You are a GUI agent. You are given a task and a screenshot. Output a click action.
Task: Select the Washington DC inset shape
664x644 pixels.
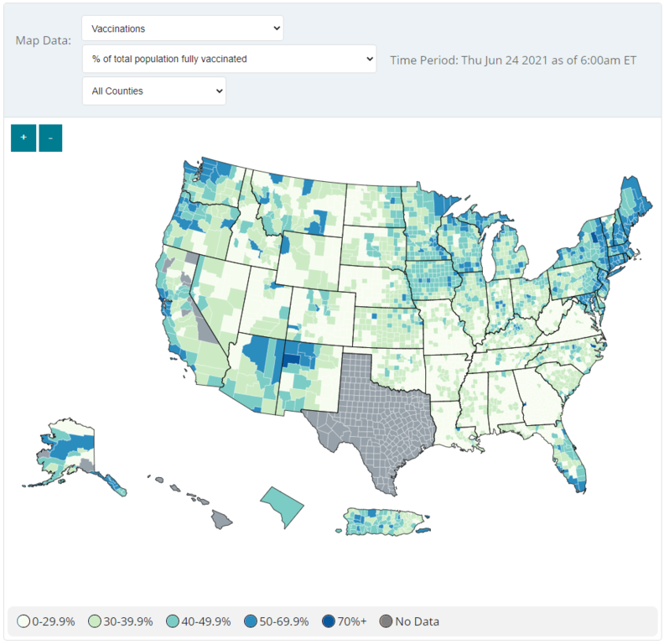[x=283, y=507]
